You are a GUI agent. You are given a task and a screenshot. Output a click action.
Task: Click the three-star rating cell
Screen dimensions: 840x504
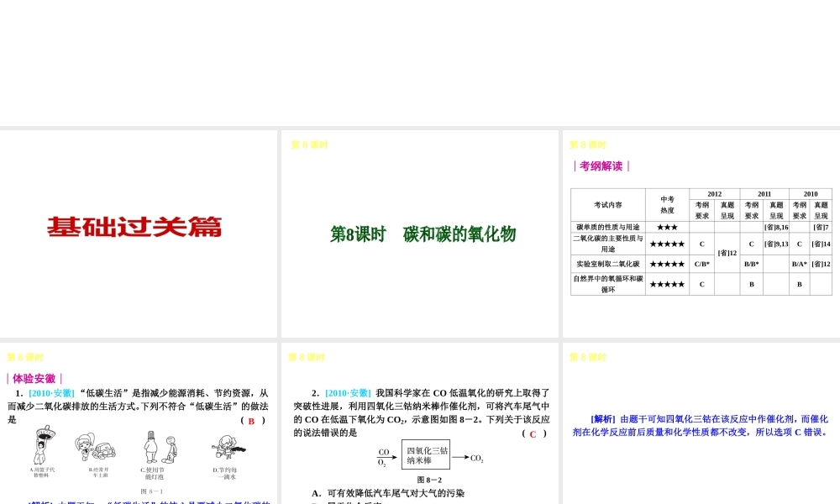(x=667, y=227)
